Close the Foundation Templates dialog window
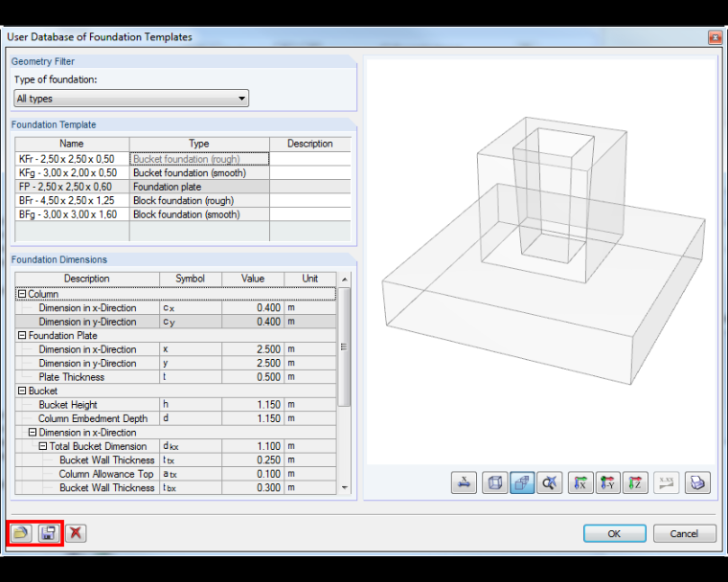The height and width of the screenshot is (582, 728). 715,37
